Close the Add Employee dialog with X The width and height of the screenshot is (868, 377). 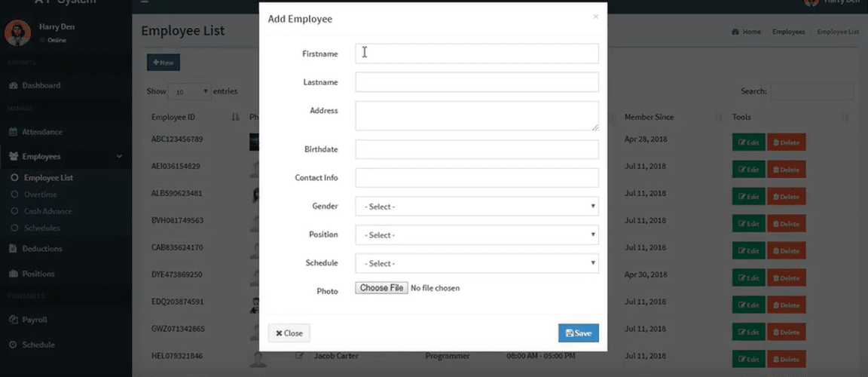coord(596,17)
